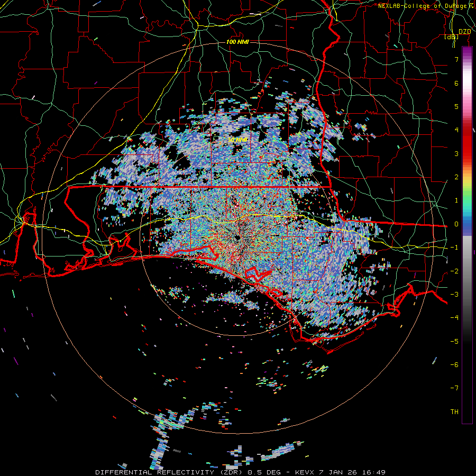The height and width of the screenshot is (476, 476).
Task: Select the 1 value on the color scale
Action: click(x=456, y=200)
